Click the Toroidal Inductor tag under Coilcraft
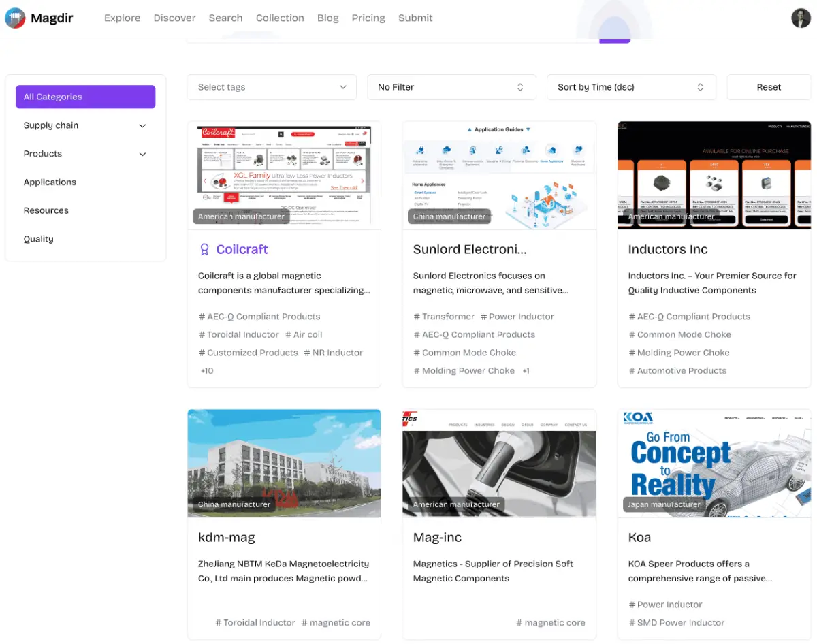Viewport: 817px width, 644px height. click(x=239, y=335)
